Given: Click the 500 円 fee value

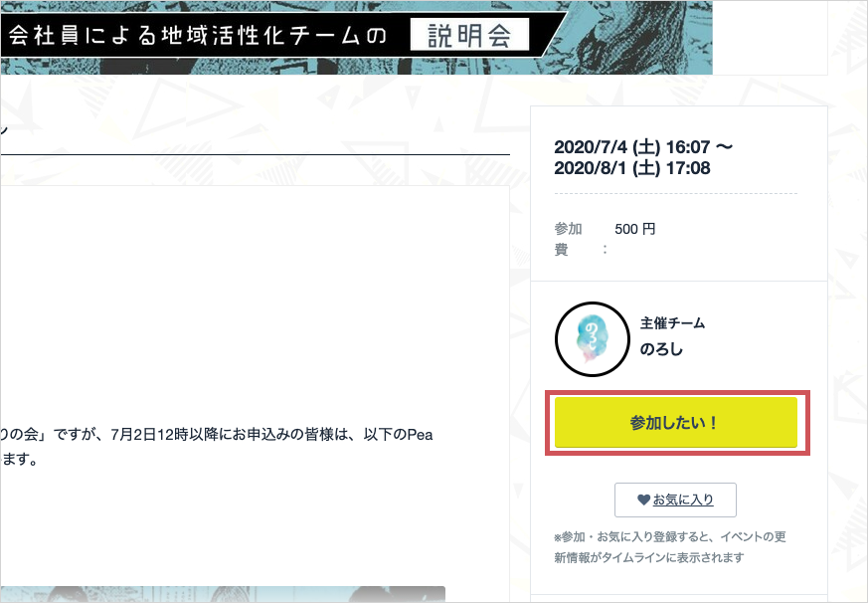Looking at the screenshot, I should click(x=635, y=229).
